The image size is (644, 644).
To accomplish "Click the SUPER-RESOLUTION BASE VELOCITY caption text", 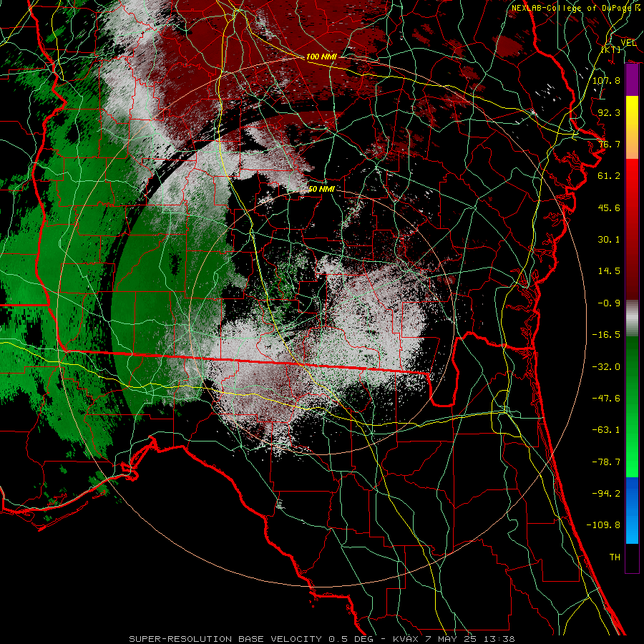I will [225, 639].
